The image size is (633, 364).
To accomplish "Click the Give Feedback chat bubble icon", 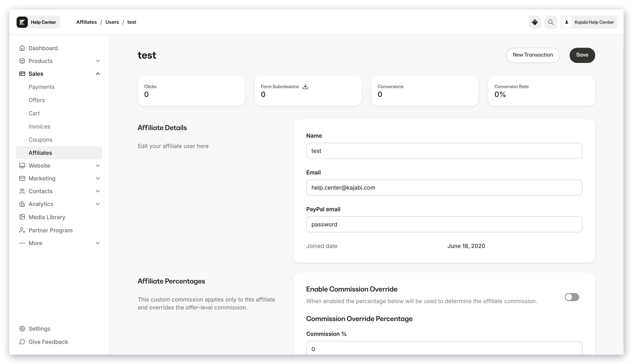I will [22, 342].
